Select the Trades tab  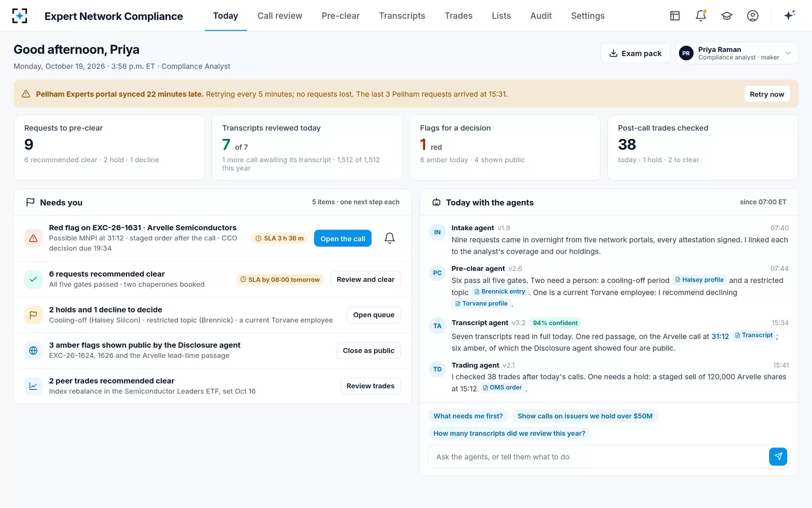pos(458,16)
